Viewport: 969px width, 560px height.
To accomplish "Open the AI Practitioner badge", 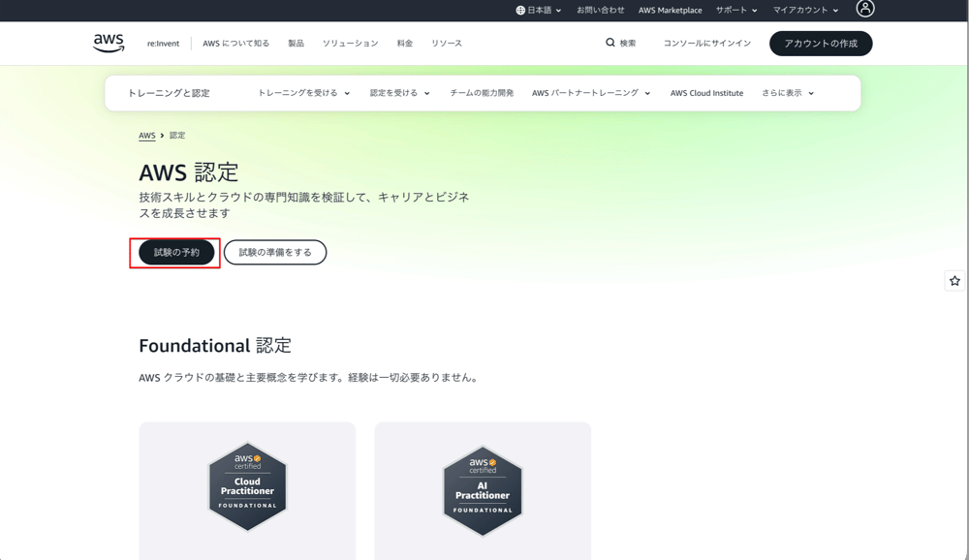I will (x=483, y=491).
